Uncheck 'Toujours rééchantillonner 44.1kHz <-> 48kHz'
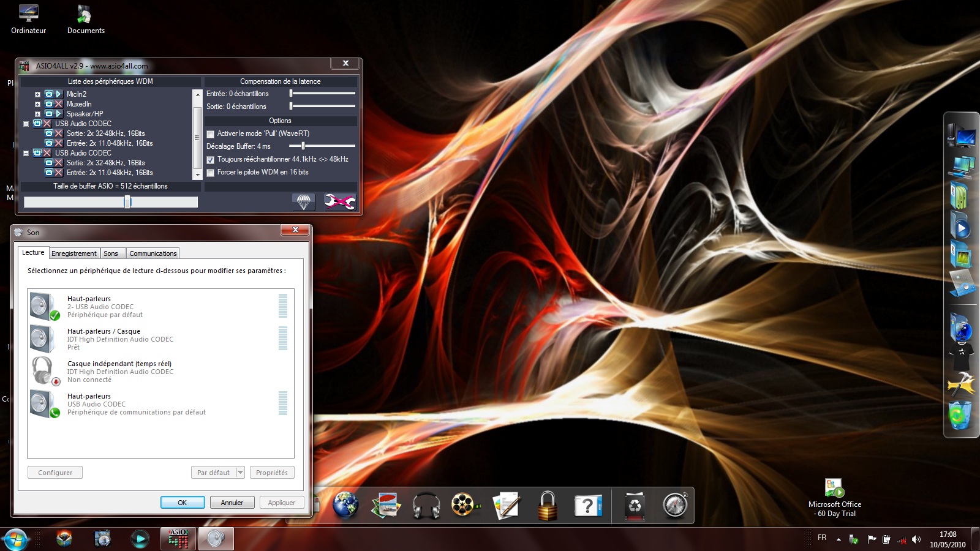 point(211,160)
